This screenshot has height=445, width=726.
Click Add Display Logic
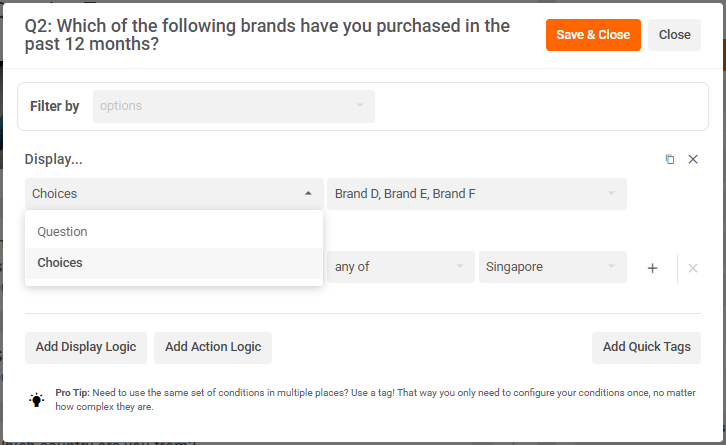click(86, 347)
